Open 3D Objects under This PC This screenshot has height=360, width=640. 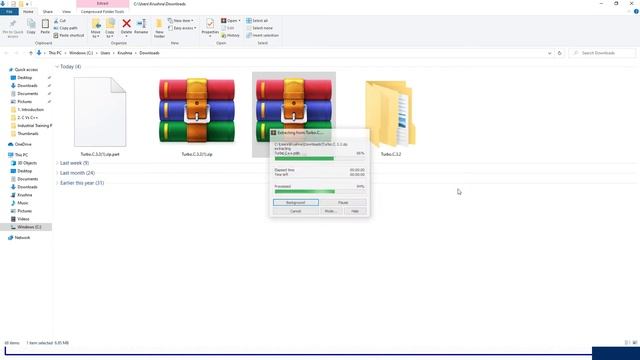click(27, 163)
